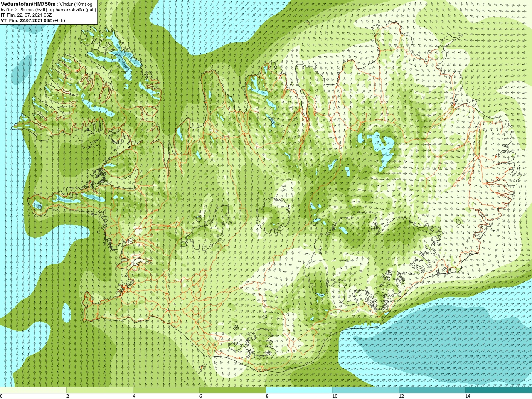
Task: Click the legend scale value '8'
Action: click(x=267, y=396)
